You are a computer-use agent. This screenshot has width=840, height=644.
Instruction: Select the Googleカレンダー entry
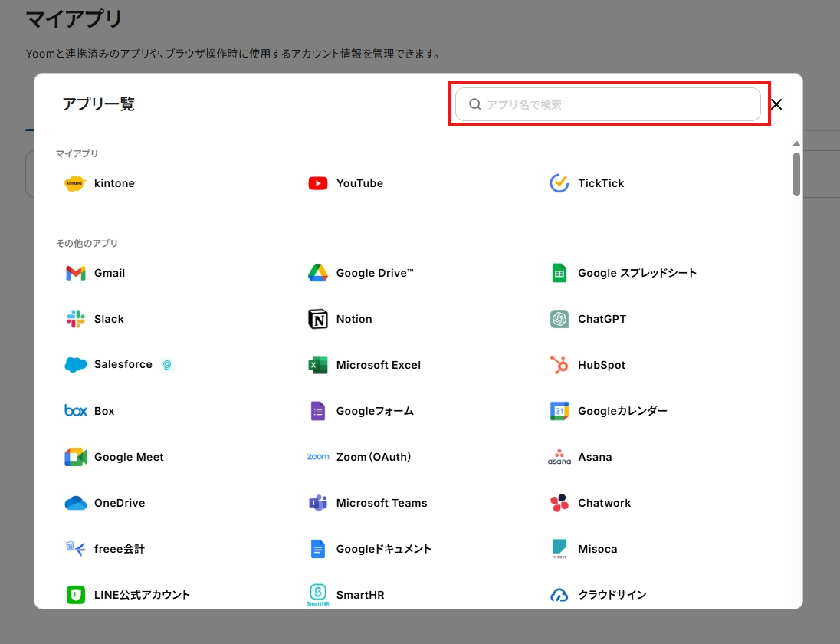[622, 411]
